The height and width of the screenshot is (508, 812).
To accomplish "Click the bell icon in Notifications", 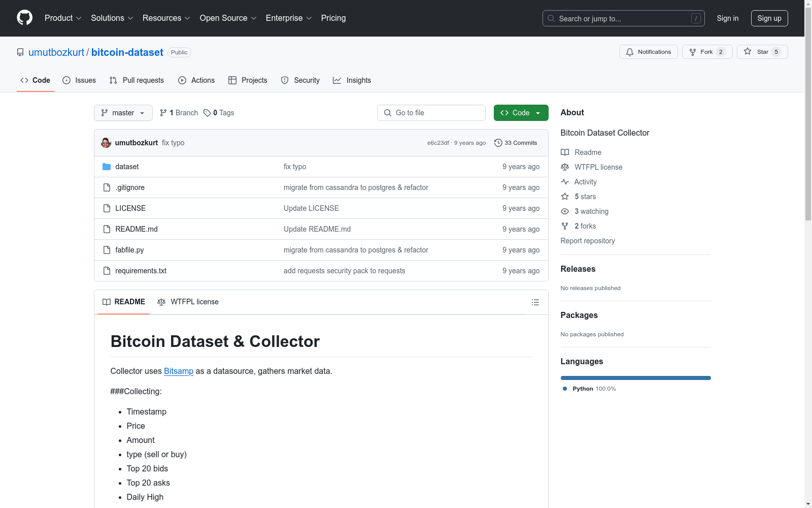I will coord(630,52).
